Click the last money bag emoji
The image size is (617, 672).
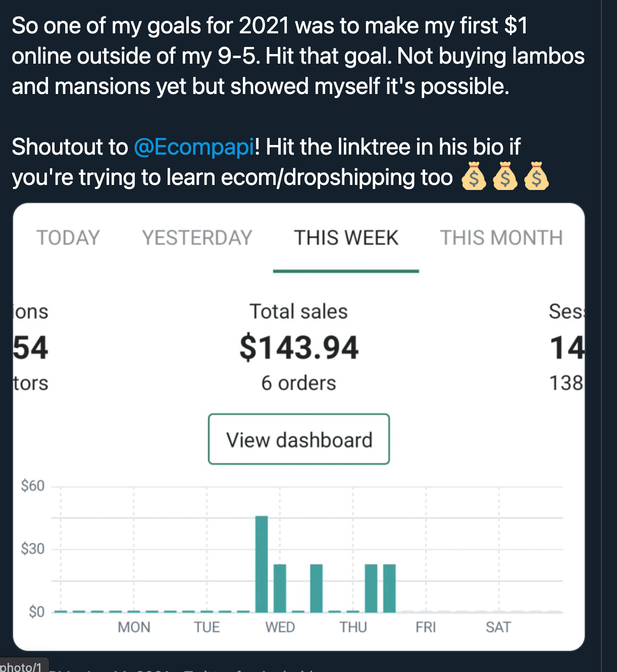tap(536, 177)
